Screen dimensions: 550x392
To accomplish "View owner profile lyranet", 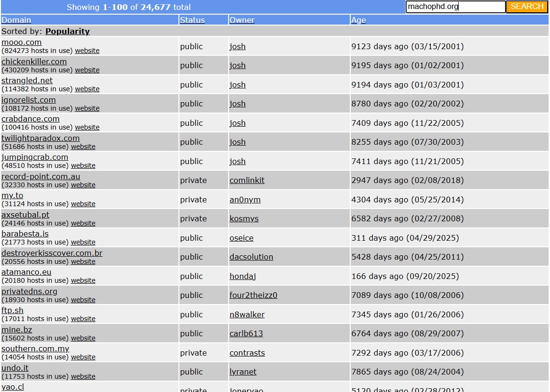I will [243, 372].
